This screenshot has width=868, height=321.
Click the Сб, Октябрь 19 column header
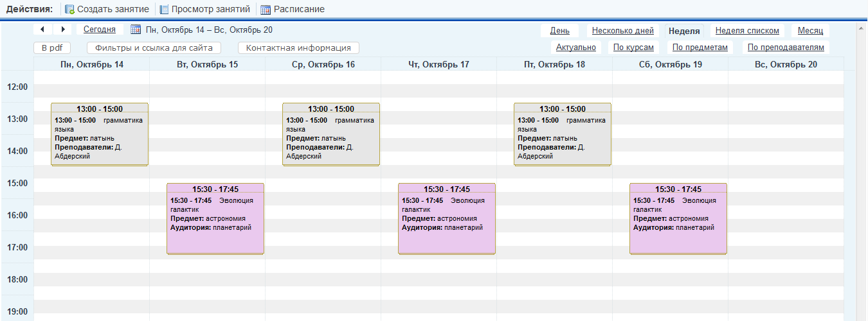[670, 64]
